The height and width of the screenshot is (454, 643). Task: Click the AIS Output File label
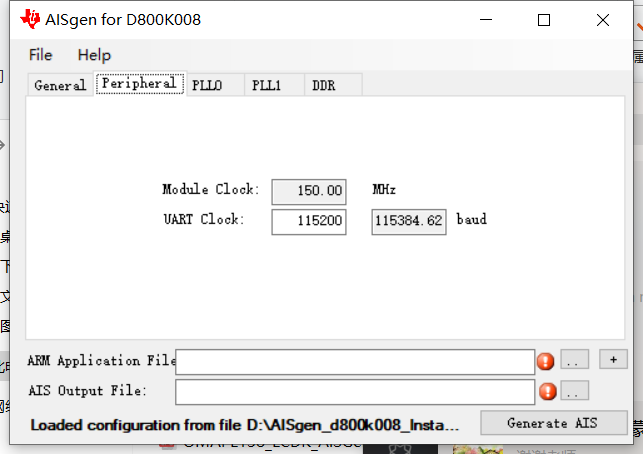tap(87, 391)
